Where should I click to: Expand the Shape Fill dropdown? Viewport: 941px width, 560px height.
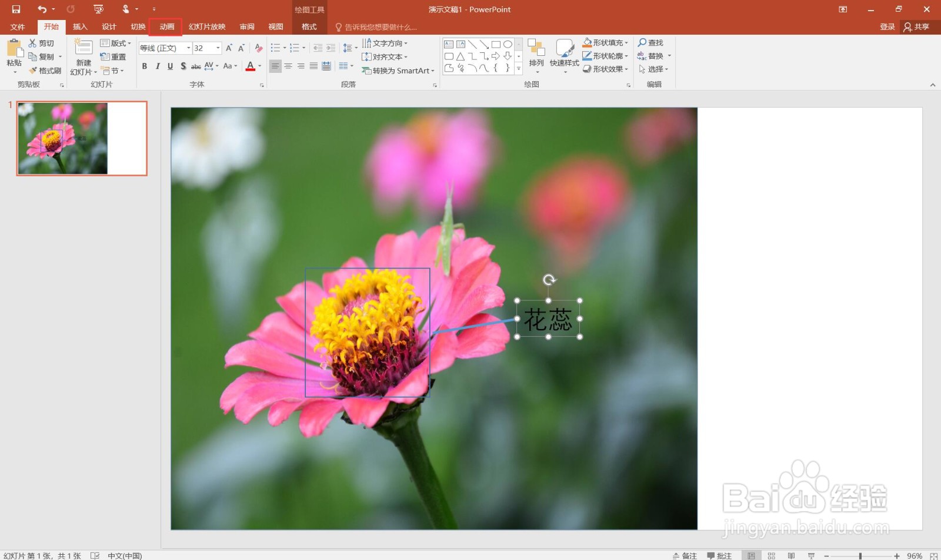click(x=626, y=43)
